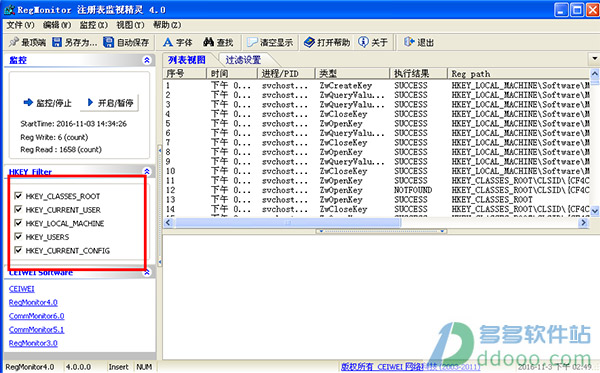This screenshot has height=373, width=600.
Task: Open the RegMonitor4.0 link
Action: click(33, 302)
